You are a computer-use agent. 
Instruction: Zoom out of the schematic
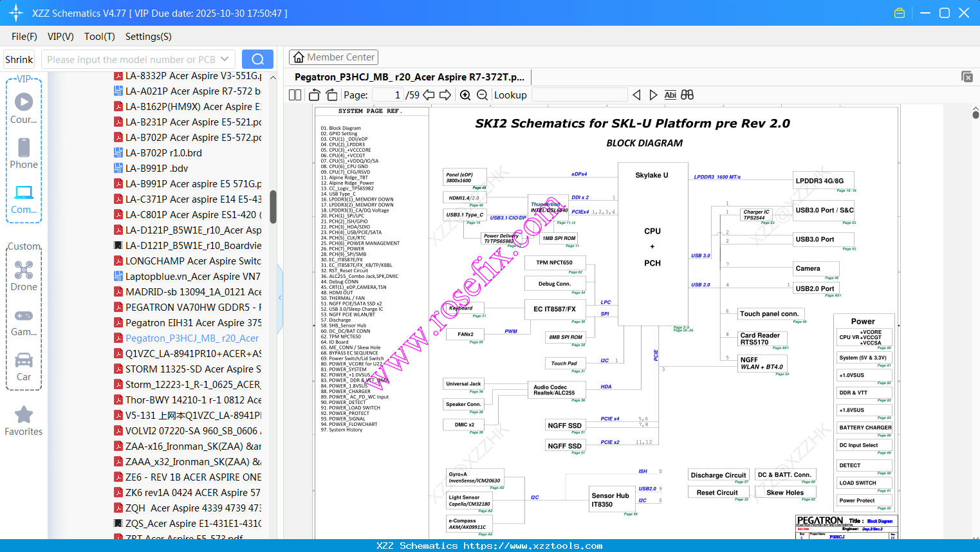point(482,95)
